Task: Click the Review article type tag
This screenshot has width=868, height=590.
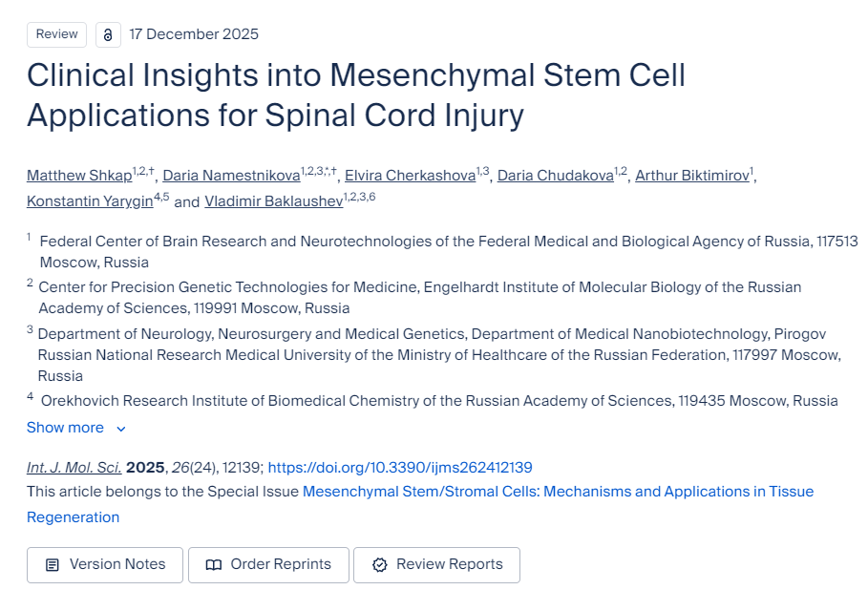Action: tap(56, 34)
